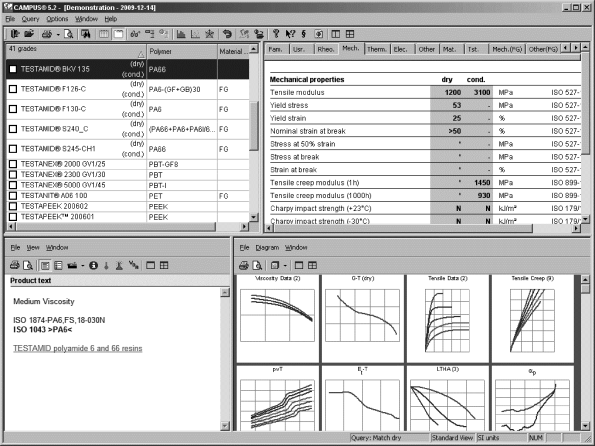Open print preview in the main toolbar
This screenshot has height=446, width=595.
(69, 34)
